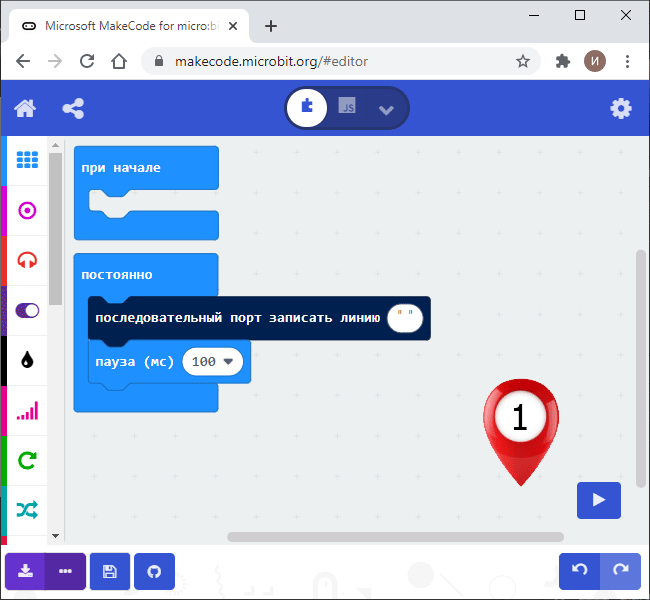Open the user profile avatar
The width and height of the screenshot is (650, 600).
tap(595, 61)
